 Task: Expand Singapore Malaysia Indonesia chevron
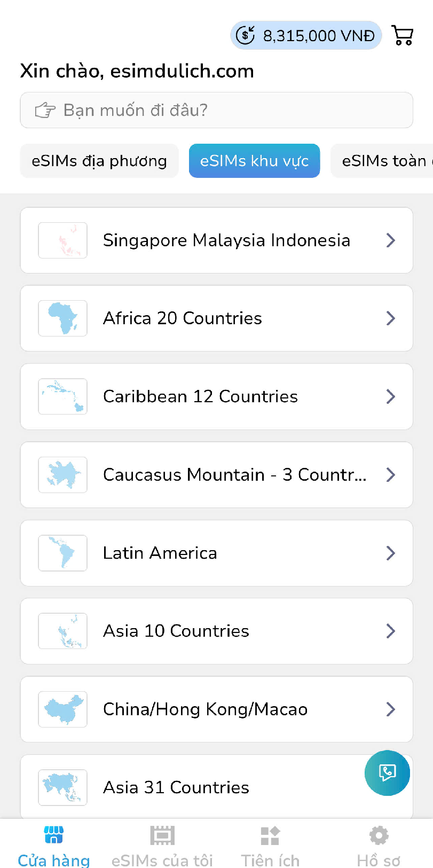pos(391,240)
